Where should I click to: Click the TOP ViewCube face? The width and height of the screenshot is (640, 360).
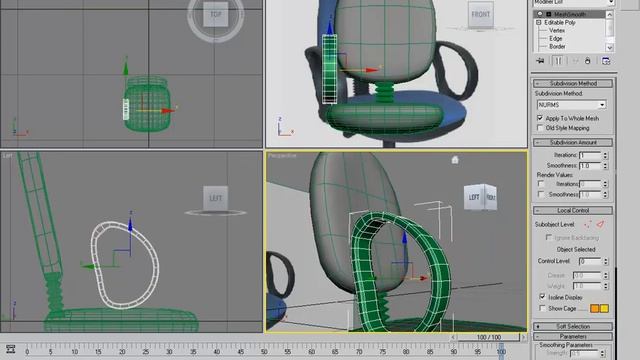(216, 14)
